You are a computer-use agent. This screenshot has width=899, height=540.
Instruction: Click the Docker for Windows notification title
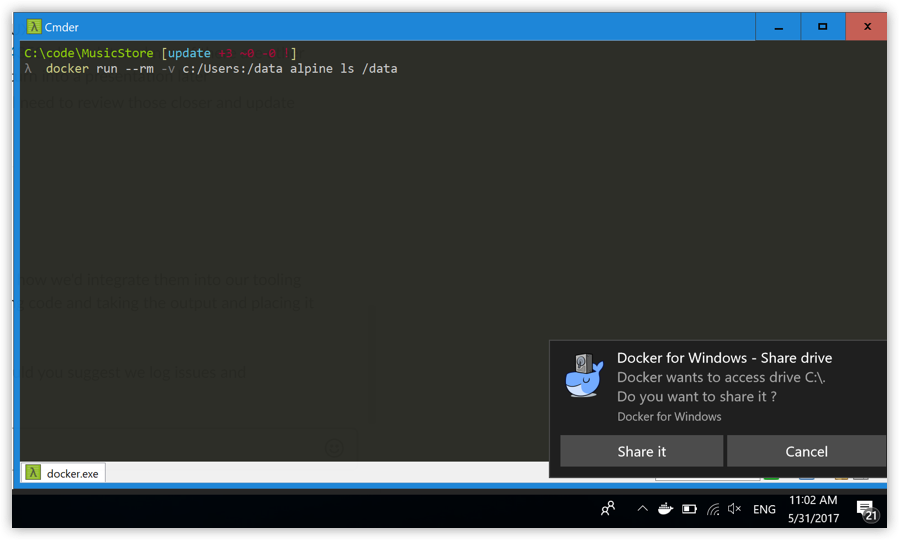pyautogui.click(x=724, y=358)
